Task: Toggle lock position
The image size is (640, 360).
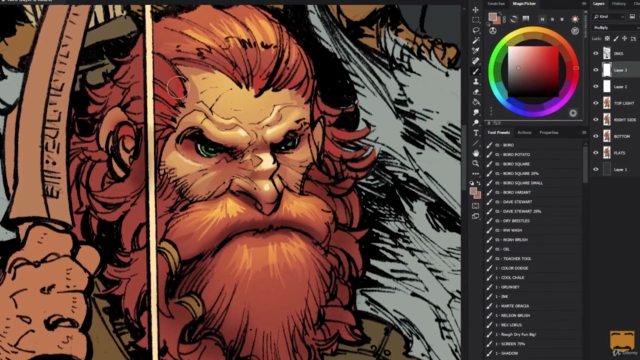Action: [624, 38]
